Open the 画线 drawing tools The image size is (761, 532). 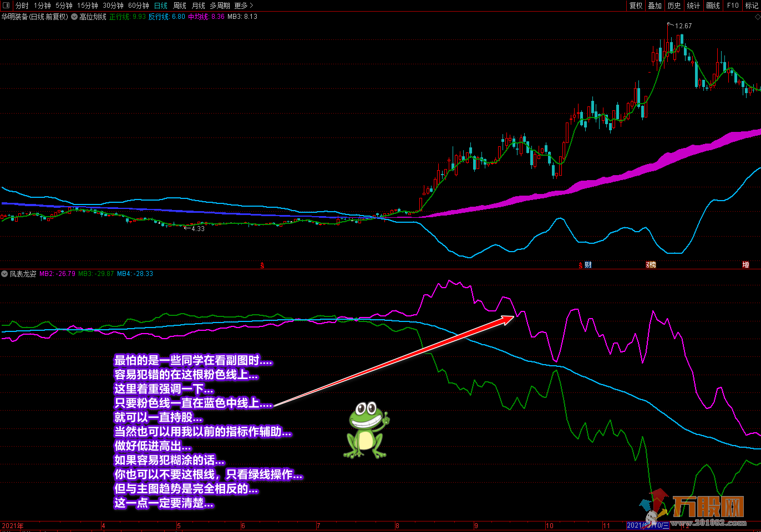point(713,6)
